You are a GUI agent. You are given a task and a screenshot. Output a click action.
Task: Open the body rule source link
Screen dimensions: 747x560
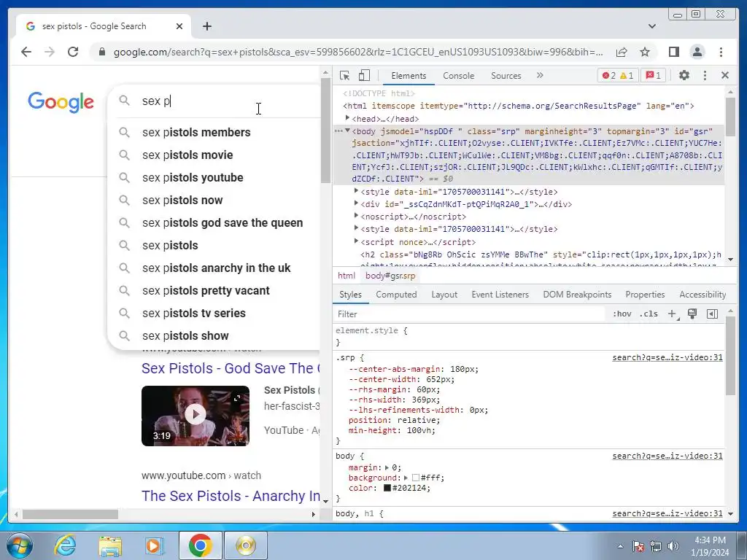coord(667,456)
